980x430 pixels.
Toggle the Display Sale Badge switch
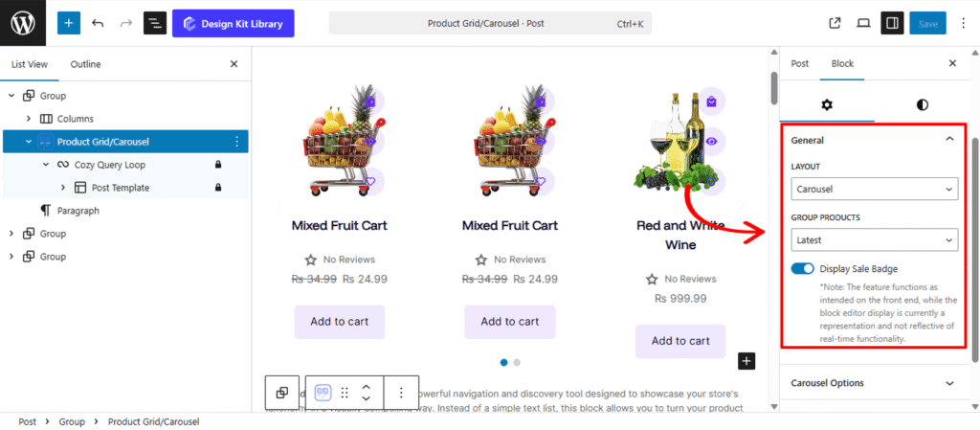803,269
